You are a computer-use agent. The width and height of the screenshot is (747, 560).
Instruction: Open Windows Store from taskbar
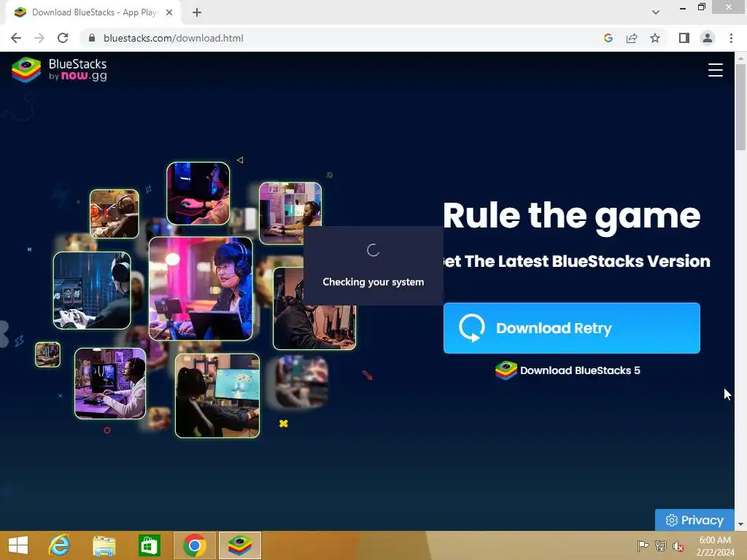click(x=149, y=545)
